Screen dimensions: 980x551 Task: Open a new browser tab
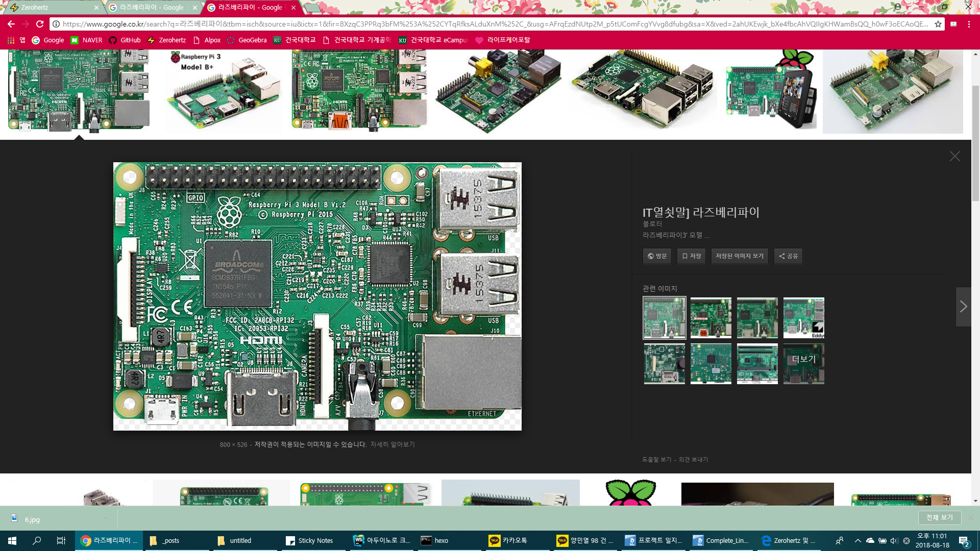click(x=312, y=8)
